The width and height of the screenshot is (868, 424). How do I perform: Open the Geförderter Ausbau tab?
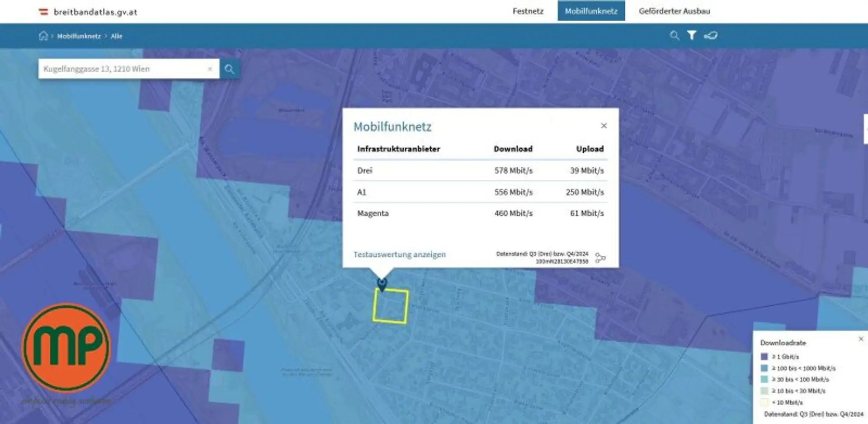674,11
